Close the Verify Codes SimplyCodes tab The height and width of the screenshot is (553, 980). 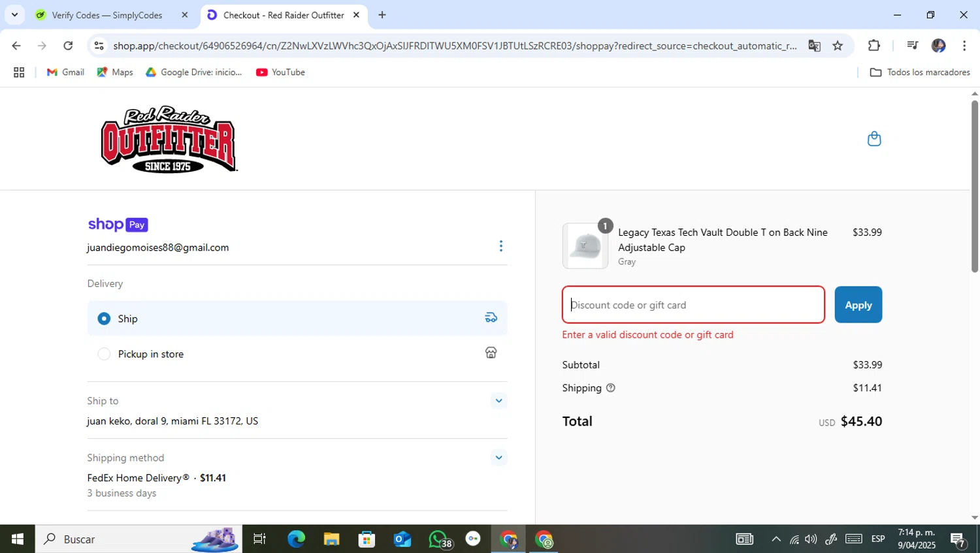pyautogui.click(x=185, y=15)
